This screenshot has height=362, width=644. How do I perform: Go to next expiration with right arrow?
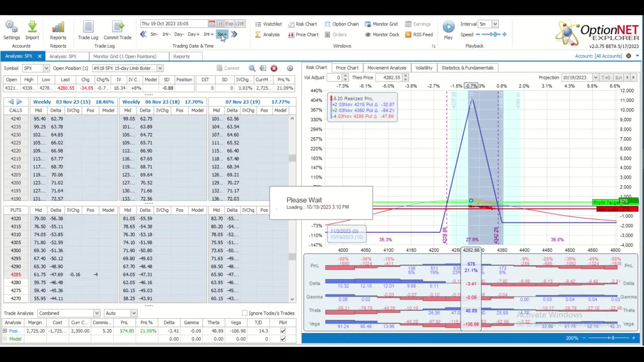pyautogui.click(x=19, y=102)
